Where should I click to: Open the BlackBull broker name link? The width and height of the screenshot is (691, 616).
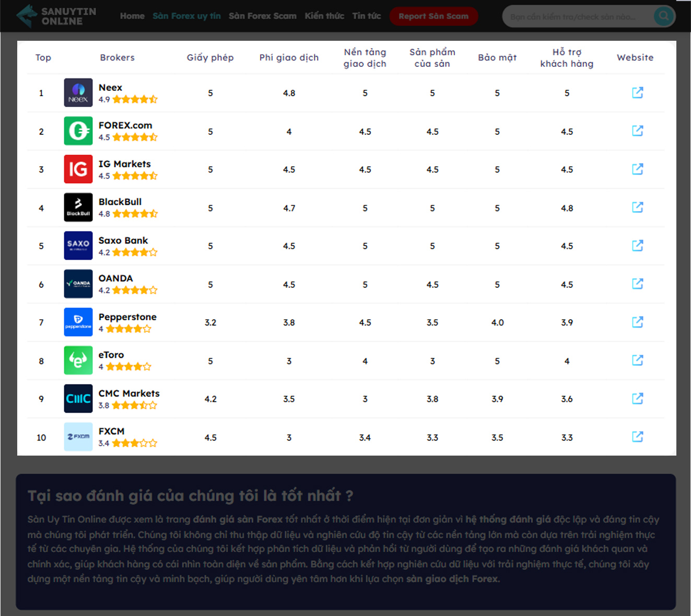tap(120, 202)
